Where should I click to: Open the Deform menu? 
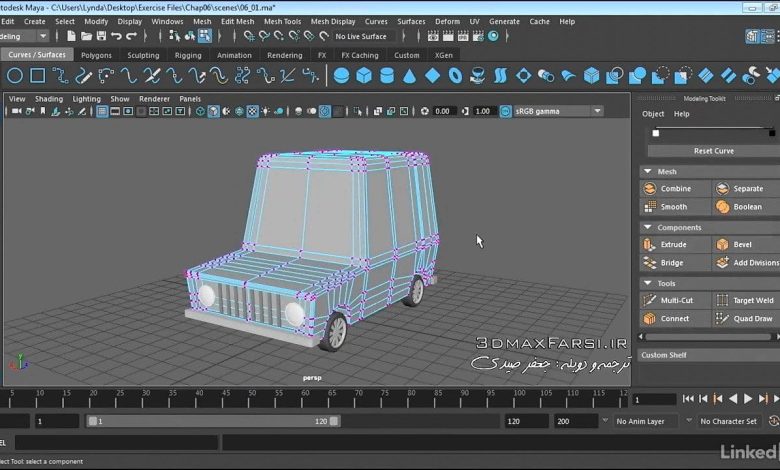coord(447,21)
